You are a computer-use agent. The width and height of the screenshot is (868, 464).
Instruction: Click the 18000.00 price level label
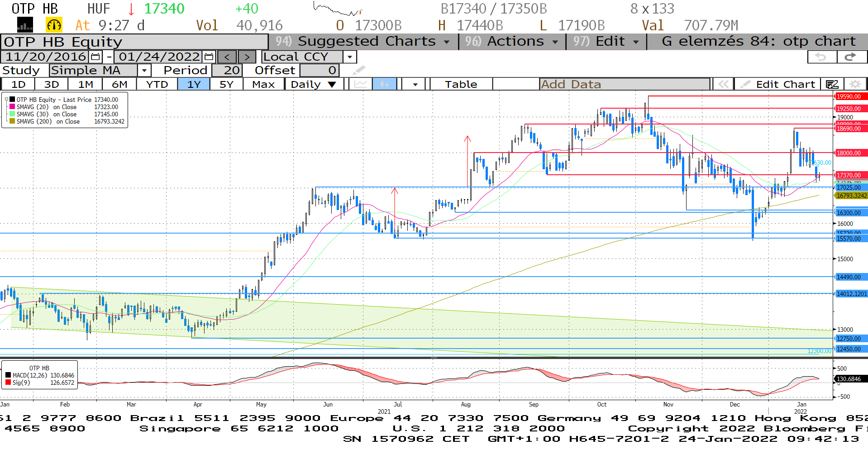(x=850, y=153)
